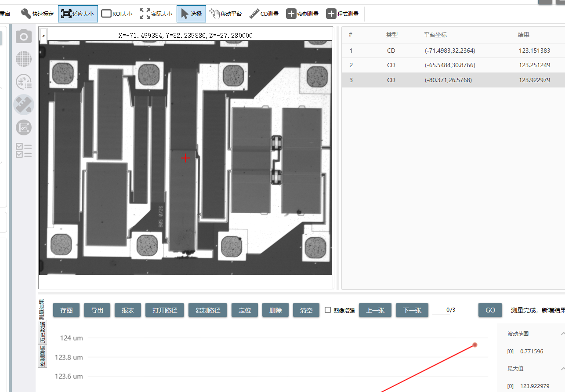Activate the 移动平台 hand tool

[225, 14]
